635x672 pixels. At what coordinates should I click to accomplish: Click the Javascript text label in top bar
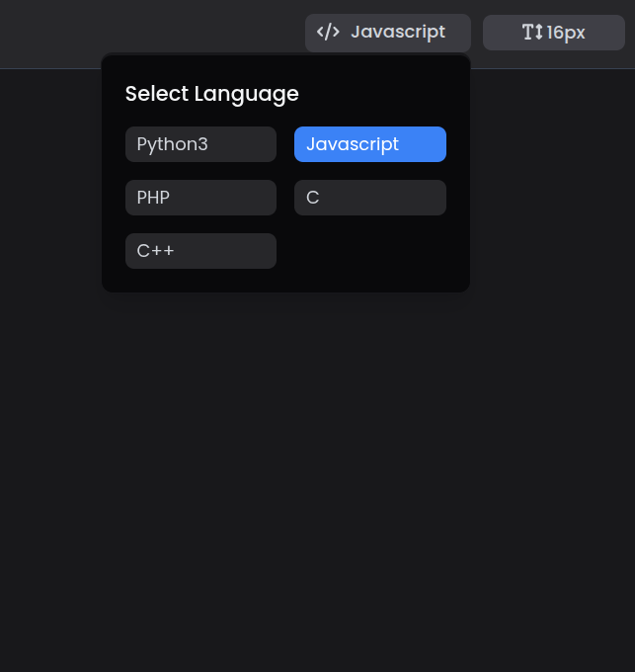coord(398,32)
